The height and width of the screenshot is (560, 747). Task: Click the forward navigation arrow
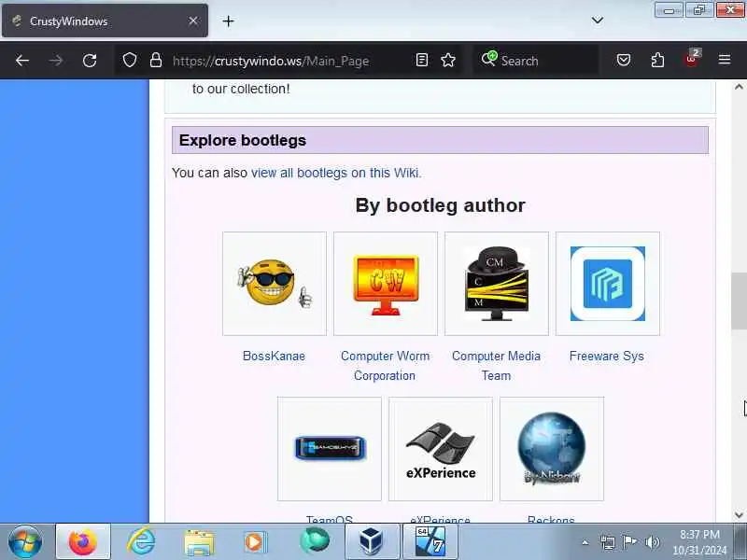(56, 61)
